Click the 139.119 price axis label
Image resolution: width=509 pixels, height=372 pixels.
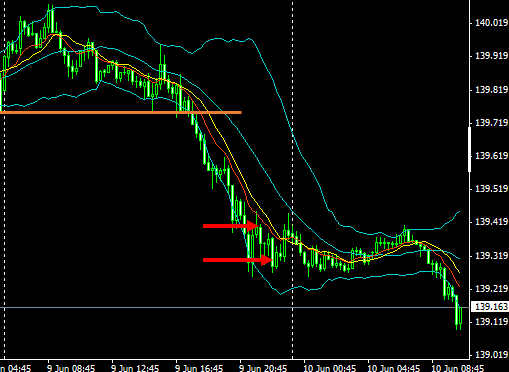click(491, 322)
